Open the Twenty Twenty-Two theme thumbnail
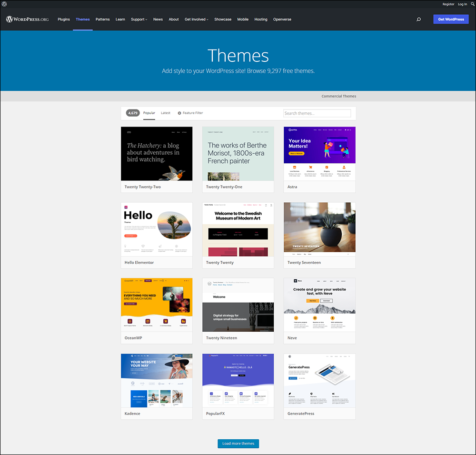 click(x=157, y=154)
